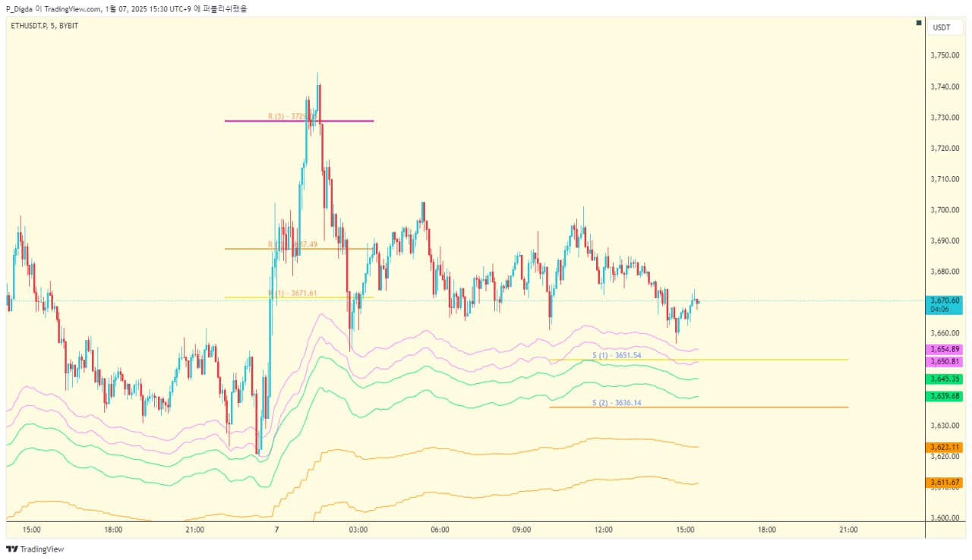Click the small dark square icon near USDT

click(x=919, y=23)
